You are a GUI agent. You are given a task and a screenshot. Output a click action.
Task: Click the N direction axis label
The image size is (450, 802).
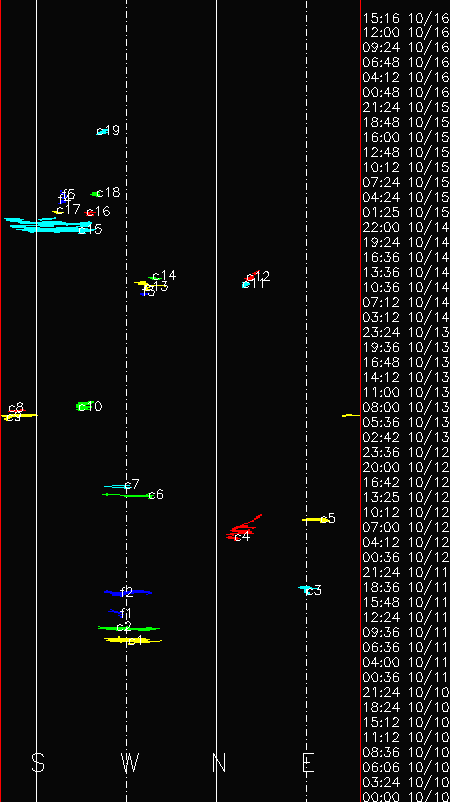[219, 763]
